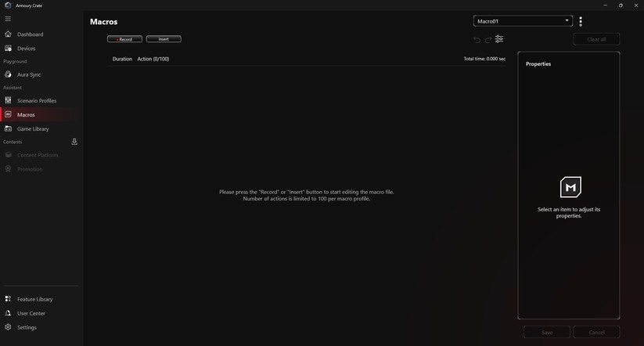This screenshot has height=346, width=644.
Task: Click the Content Platform icon
Action: click(x=8, y=155)
